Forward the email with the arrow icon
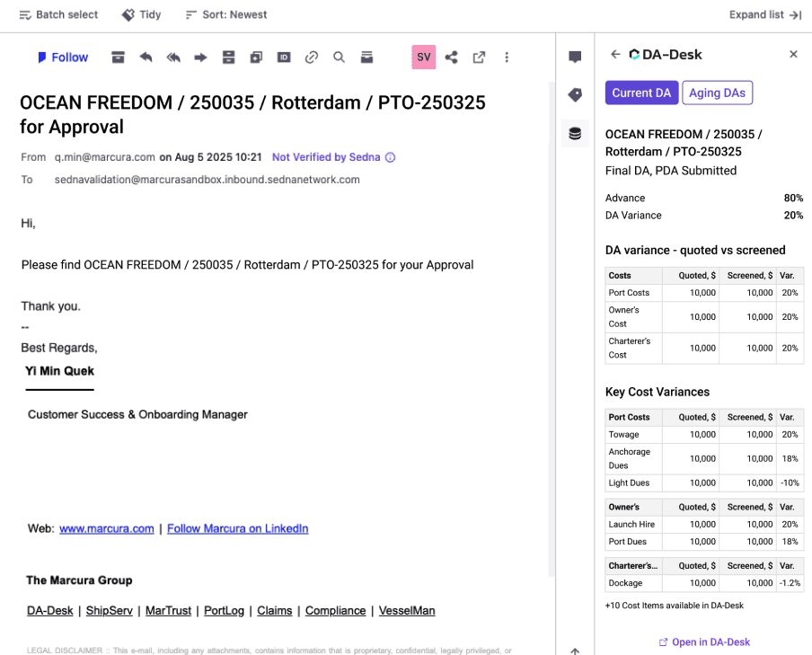Screen dimensions: 812x655 click(x=200, y=57)
